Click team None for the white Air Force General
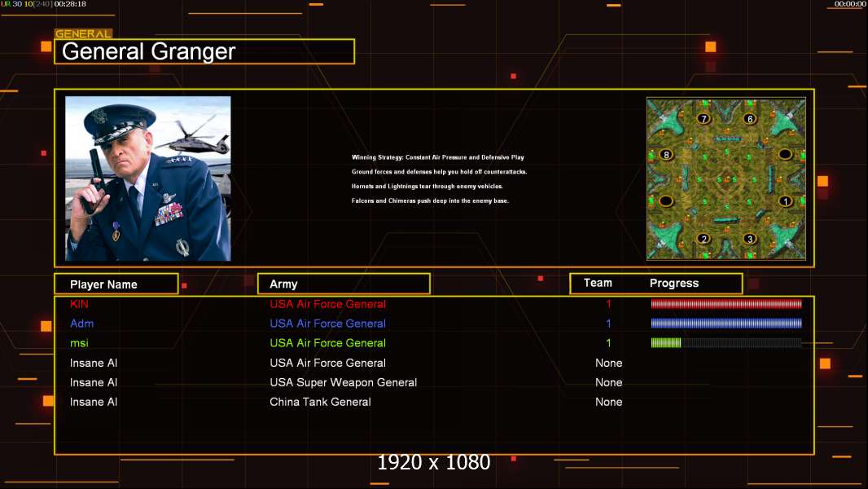This screenshot has height=489, width=868. coord(609,363)
